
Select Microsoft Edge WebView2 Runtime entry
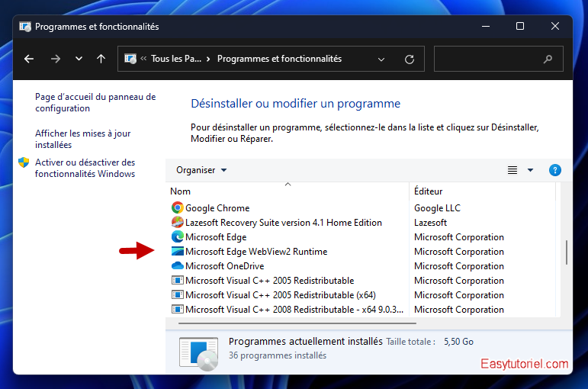(x=256, y=252)
